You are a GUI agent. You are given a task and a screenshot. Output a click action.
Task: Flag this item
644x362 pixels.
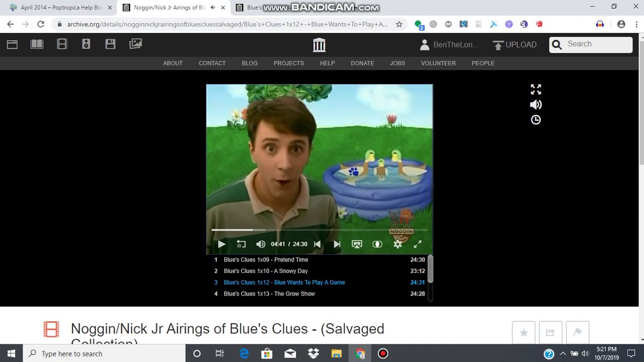[x=577, y=332]
